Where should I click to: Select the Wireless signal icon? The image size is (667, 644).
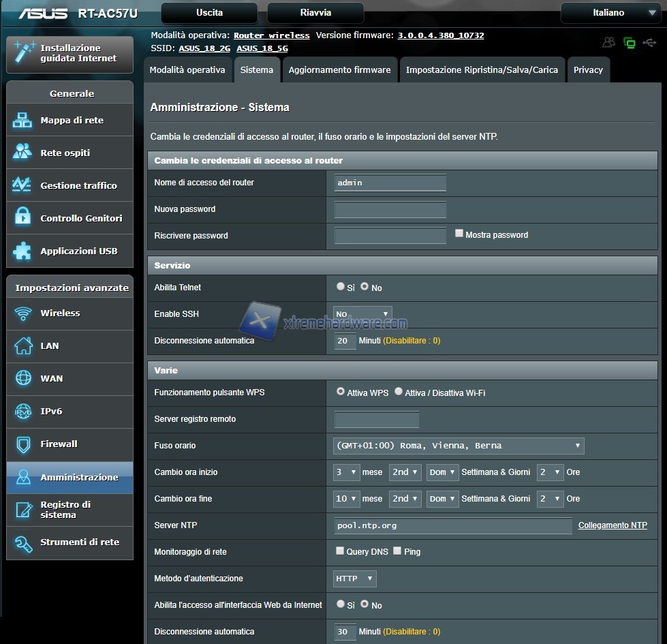(23, 313)
